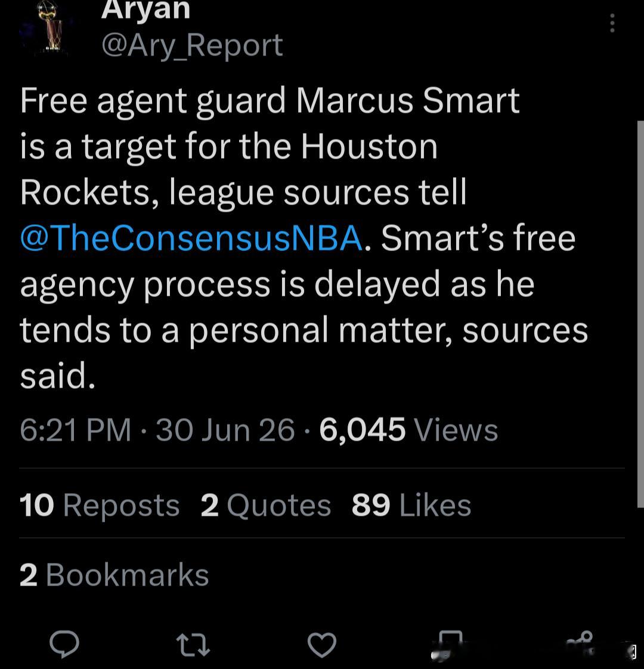Screen dimensions: 644x669
Task: Click the 6:21 PM timestamp
Action: click(x=76, y=430)
